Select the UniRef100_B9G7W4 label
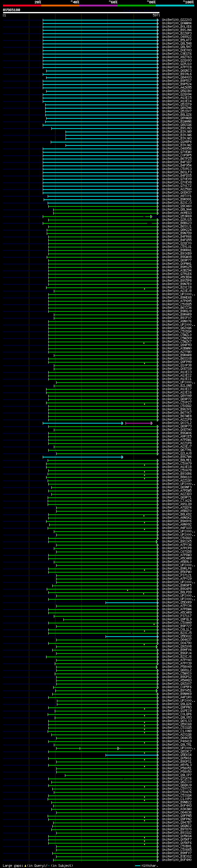Screen dimensions: 197x868 [177, 457]
